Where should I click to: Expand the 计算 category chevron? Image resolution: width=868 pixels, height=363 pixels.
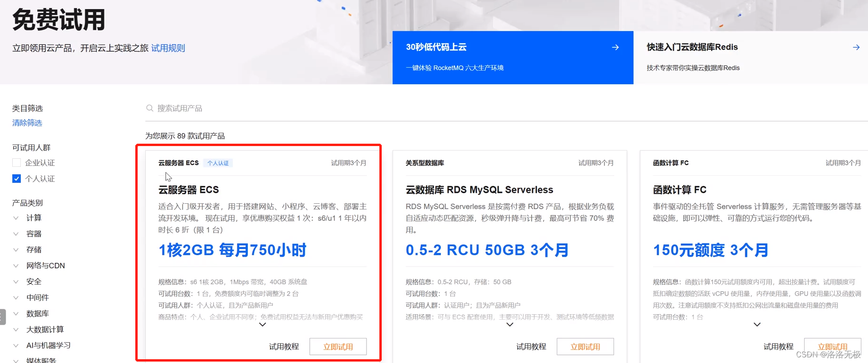(x=16, y=218)
